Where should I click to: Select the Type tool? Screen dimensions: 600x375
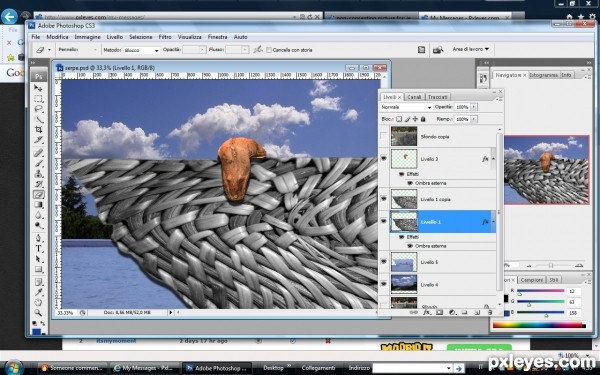point(38,249)
